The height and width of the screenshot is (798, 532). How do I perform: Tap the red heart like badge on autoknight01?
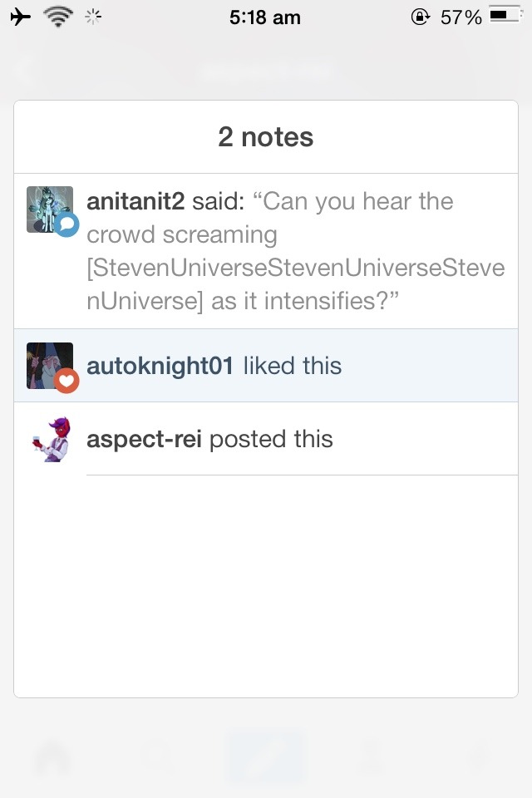[66, 381]
